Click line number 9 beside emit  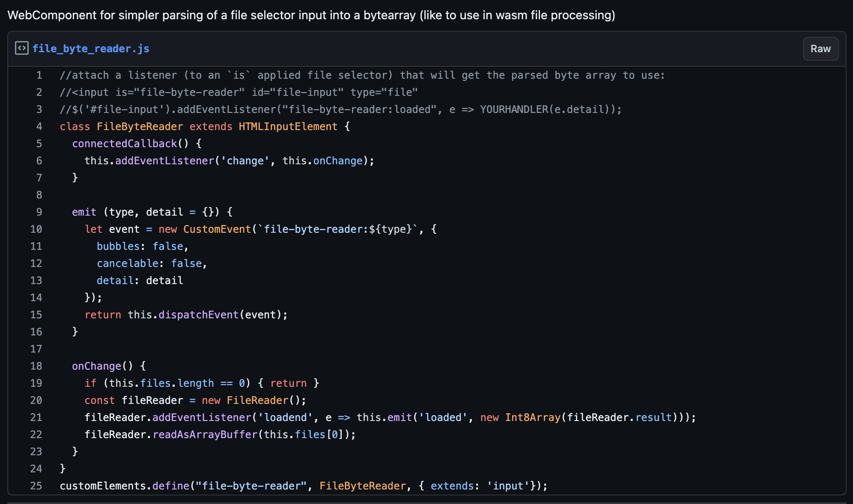(x=39, y=212)
